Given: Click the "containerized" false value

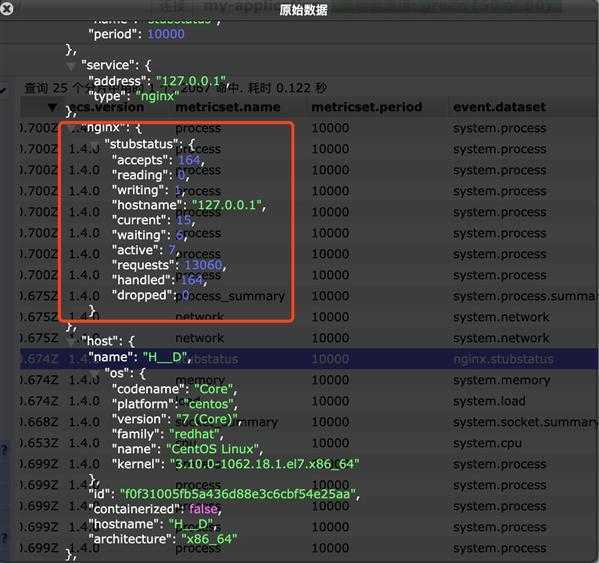Looking at the screenshot, I should coord(204,509).
